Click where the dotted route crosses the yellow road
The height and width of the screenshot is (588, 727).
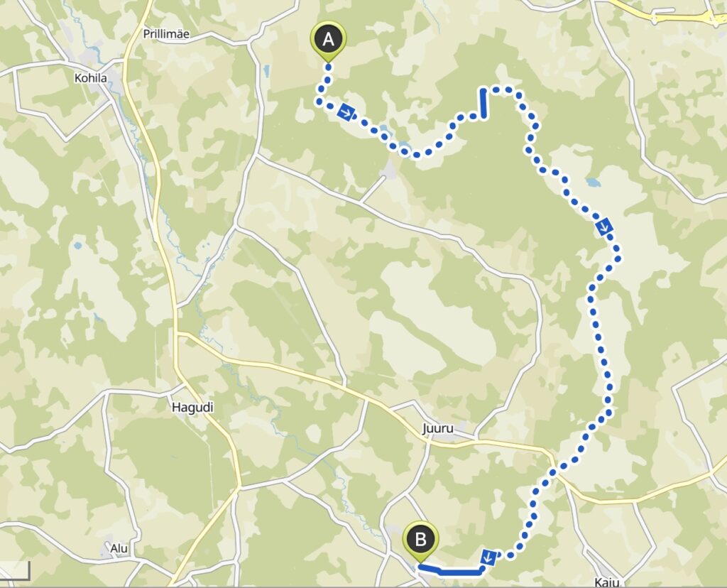tap(552, 472)
